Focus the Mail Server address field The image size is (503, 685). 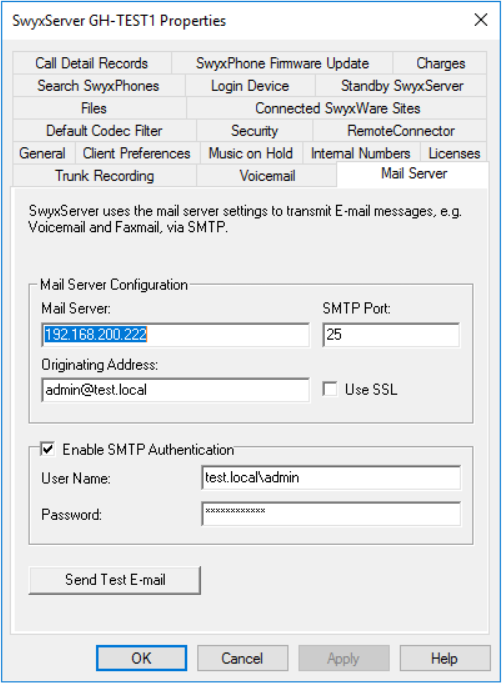click(176, 335)
